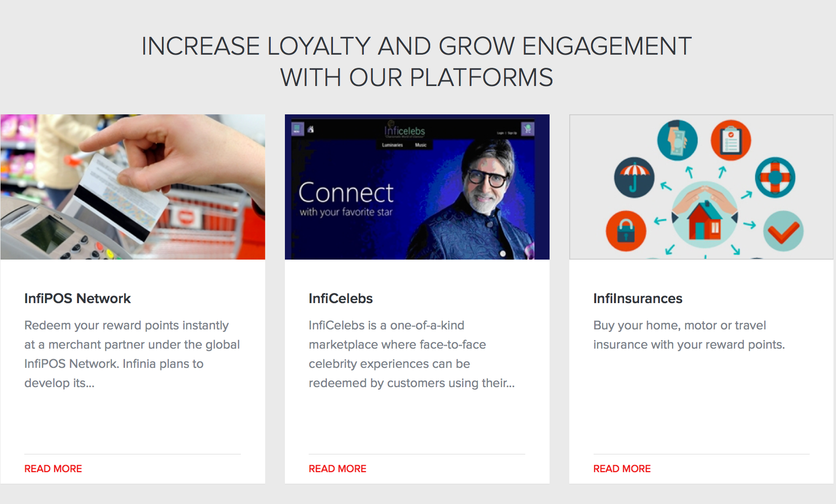Open READ MORE for InfiCelebs
The width and height of the screenshot is (836, 504).
(x=338, y=469)
